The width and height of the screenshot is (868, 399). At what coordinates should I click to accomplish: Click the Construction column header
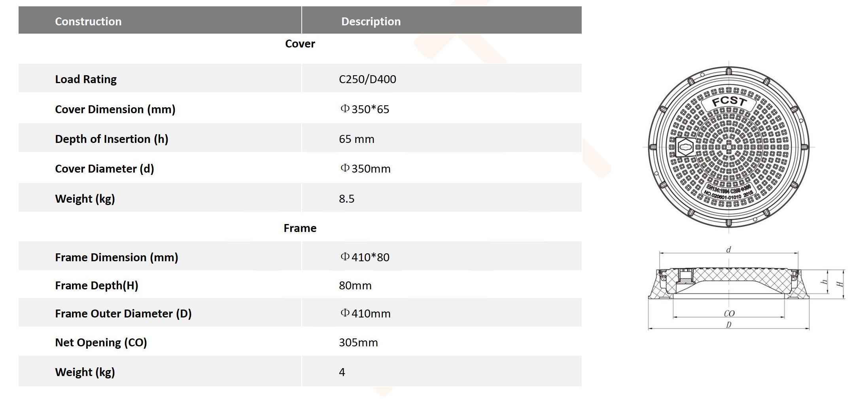coord(88,21)
